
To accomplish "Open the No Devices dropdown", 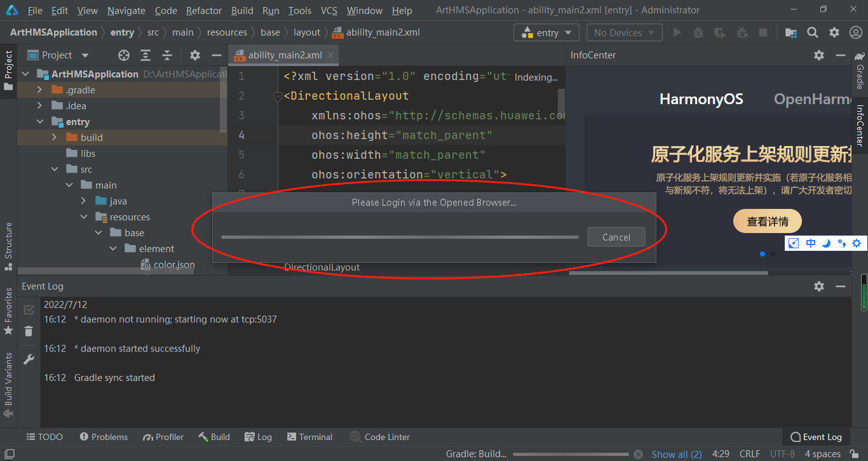I will click(624, 32).
